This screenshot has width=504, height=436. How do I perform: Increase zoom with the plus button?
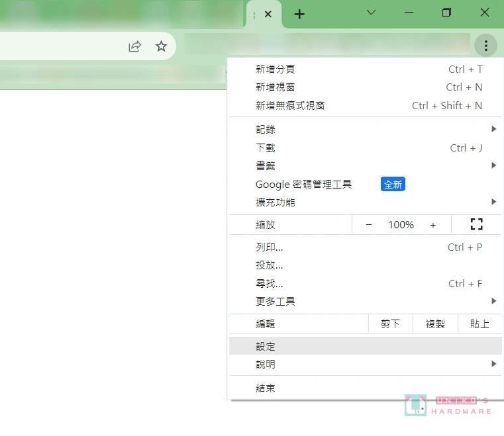(x=433, y=225)
